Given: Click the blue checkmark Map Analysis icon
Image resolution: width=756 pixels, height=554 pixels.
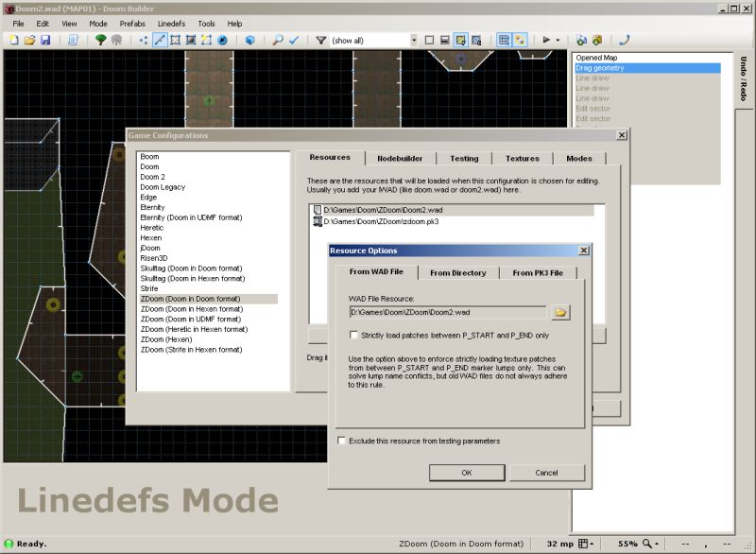Looking at the screenshot, I should pyautogui.click(x=294, y=41).
